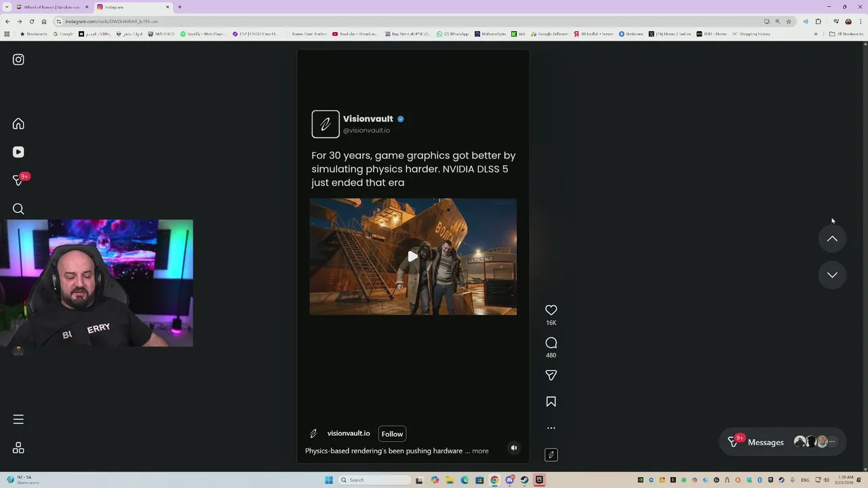868x488 pixels.
Task: Switch to Wheel of Names tab
Action: pos(51,7)
